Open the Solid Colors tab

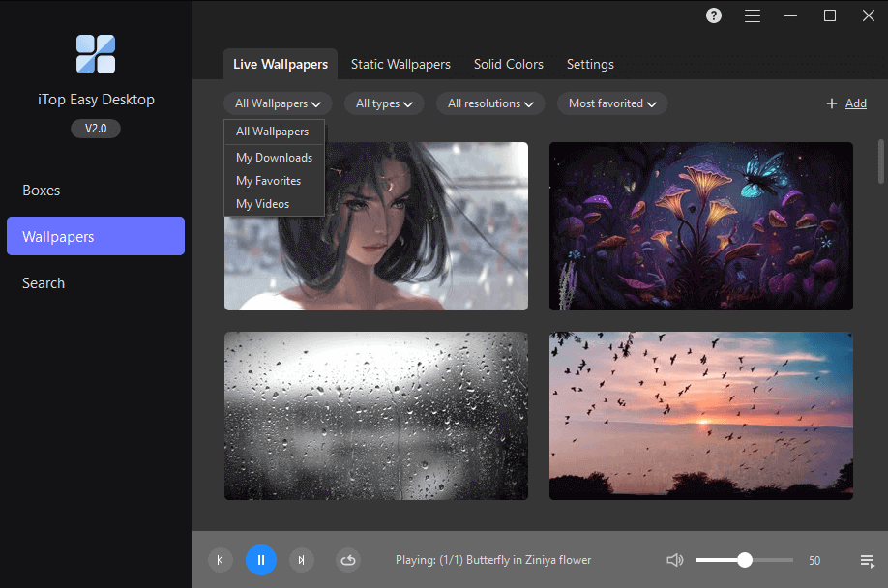(508, 65)
